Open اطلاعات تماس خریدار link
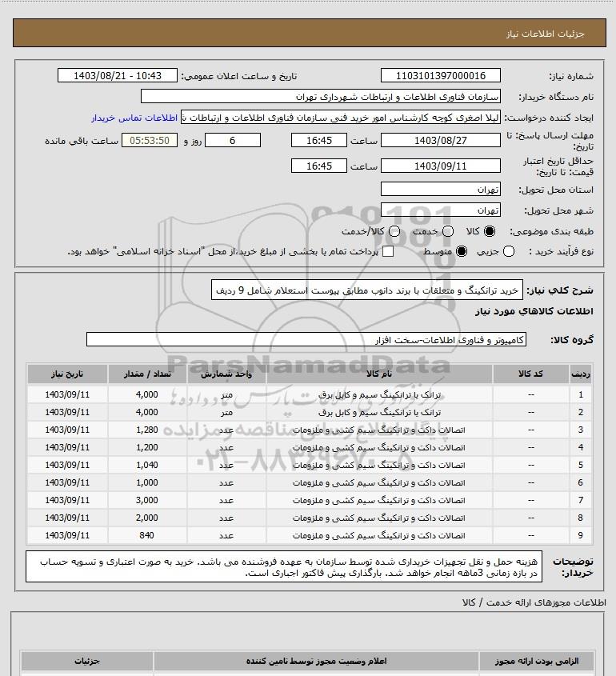The width and height of the screenshot is (616, 676). pyautogui.click(x=134, y=118)
